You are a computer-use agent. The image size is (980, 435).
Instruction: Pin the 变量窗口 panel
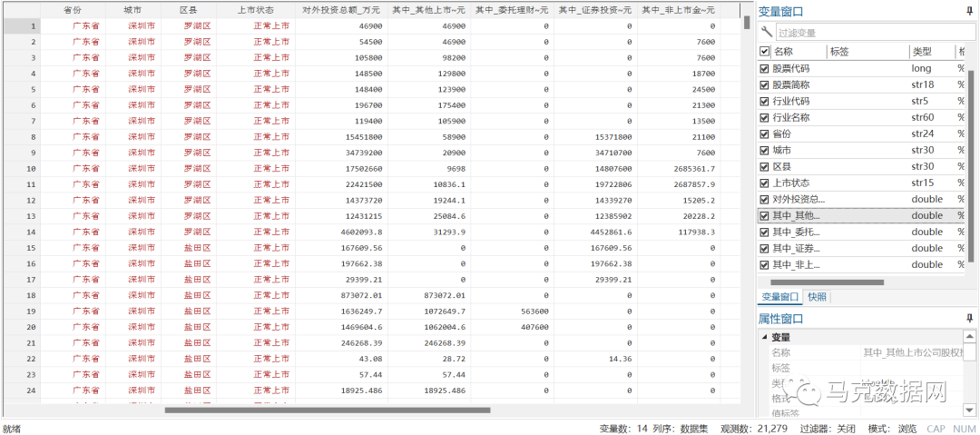[970, 11]
